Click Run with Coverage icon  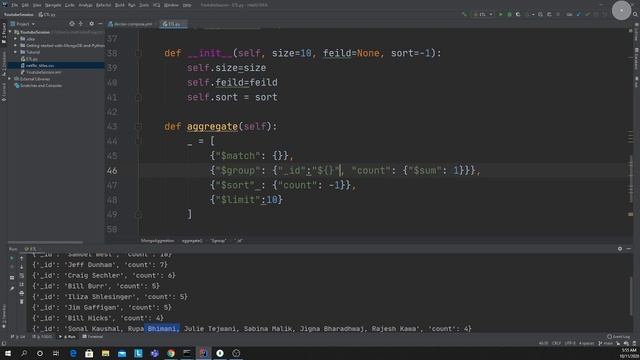pyautogui.click(x=518, y=14)
